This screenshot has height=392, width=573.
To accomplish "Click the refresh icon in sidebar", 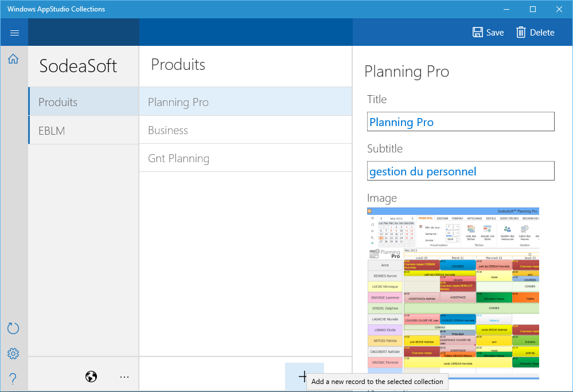I will tap(13, 328).
